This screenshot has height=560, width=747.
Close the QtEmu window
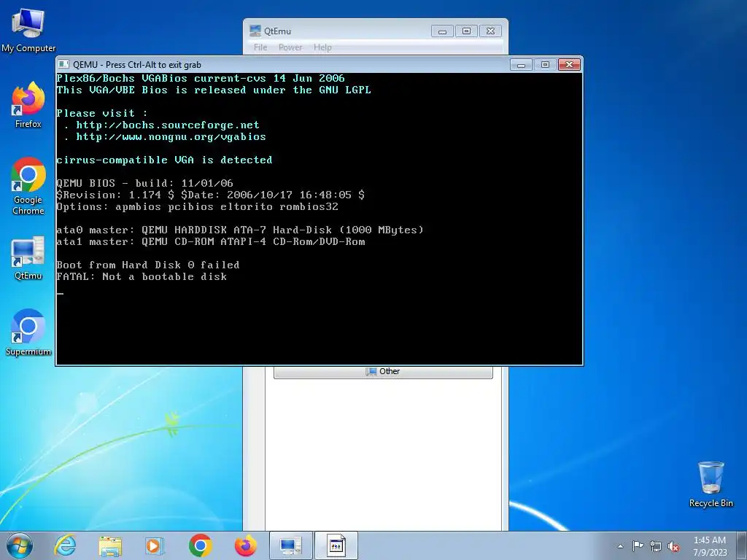[x=490, y=31]
